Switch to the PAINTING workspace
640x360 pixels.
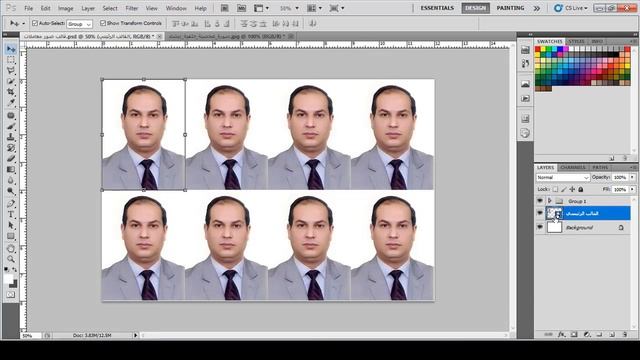point(510,8)
